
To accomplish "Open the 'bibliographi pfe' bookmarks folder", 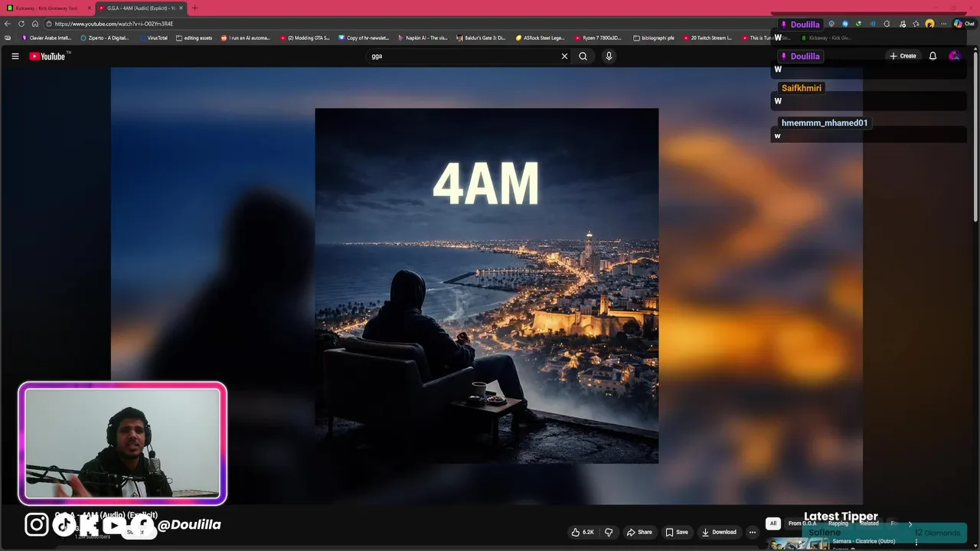I will [654, 37].
